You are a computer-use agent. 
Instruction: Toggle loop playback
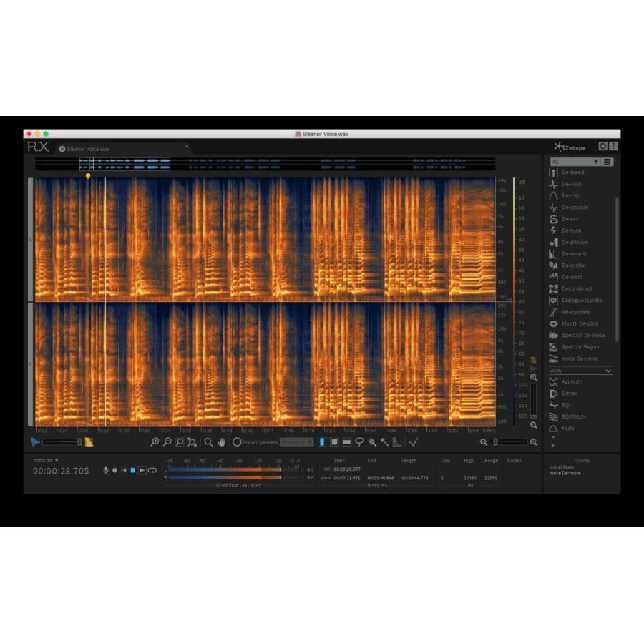pos(152,470)
